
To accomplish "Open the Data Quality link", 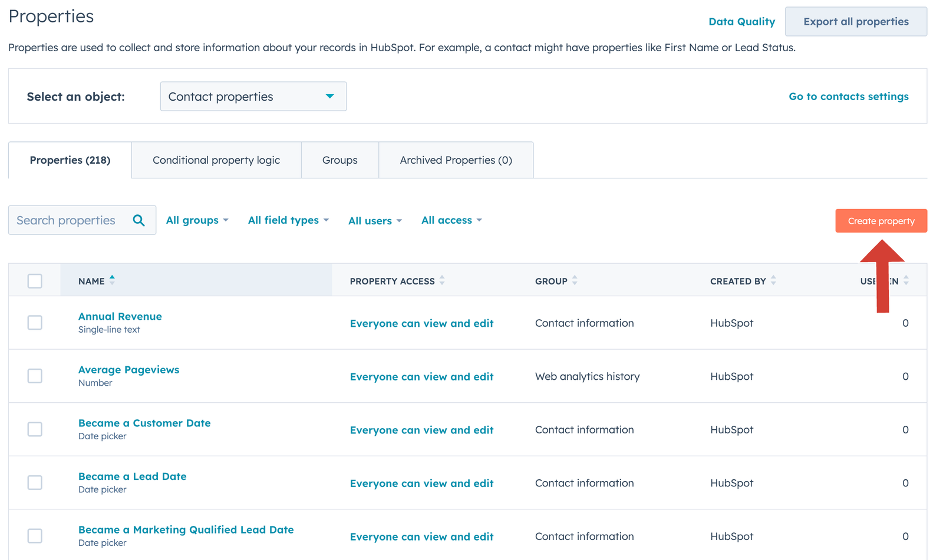I will [742, 21].
